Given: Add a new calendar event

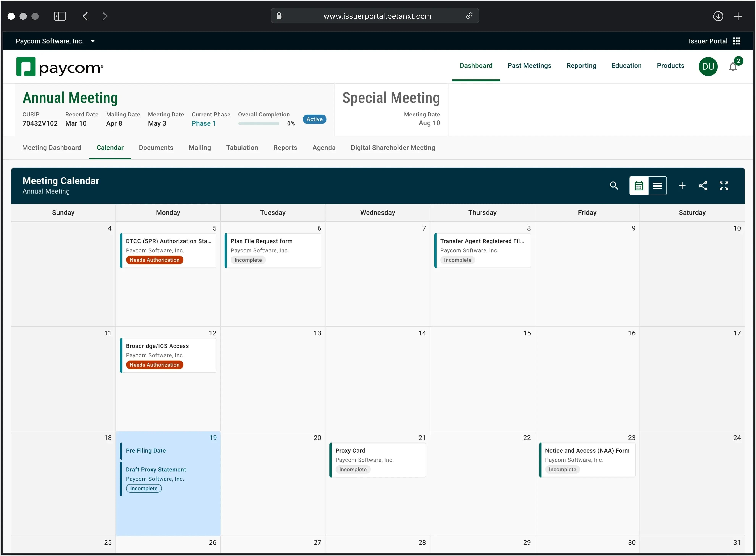Looking at the screenshot, I should coord(682,186).
